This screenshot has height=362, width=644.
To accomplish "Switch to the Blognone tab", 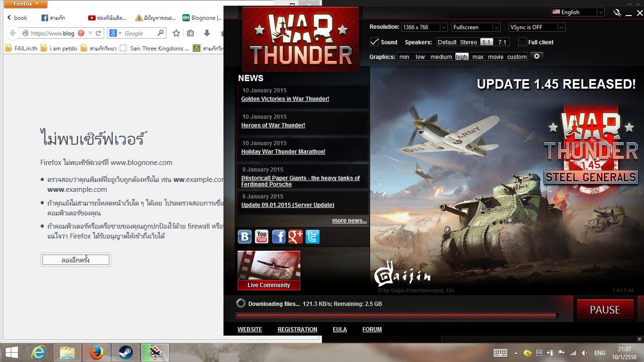I will [x=203, y=18].
